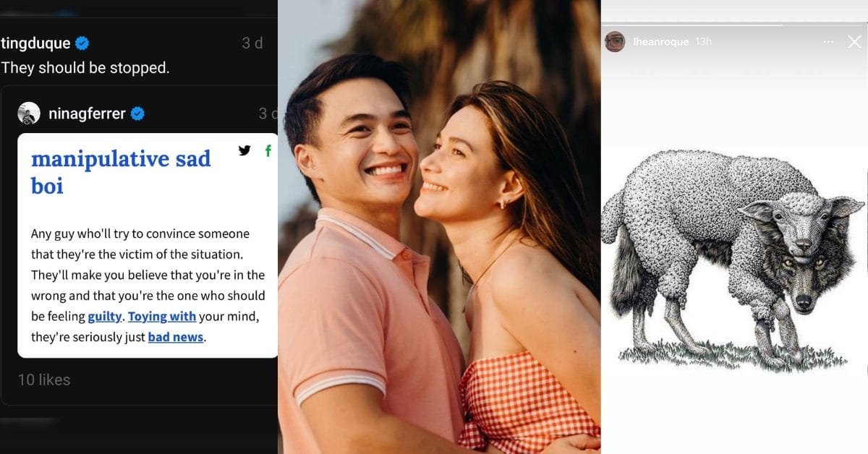Image resolution: width=868 pixels, height=454 pixels.
Task: Click the '13h' story timestamp
Action: (x=702, y=41)
